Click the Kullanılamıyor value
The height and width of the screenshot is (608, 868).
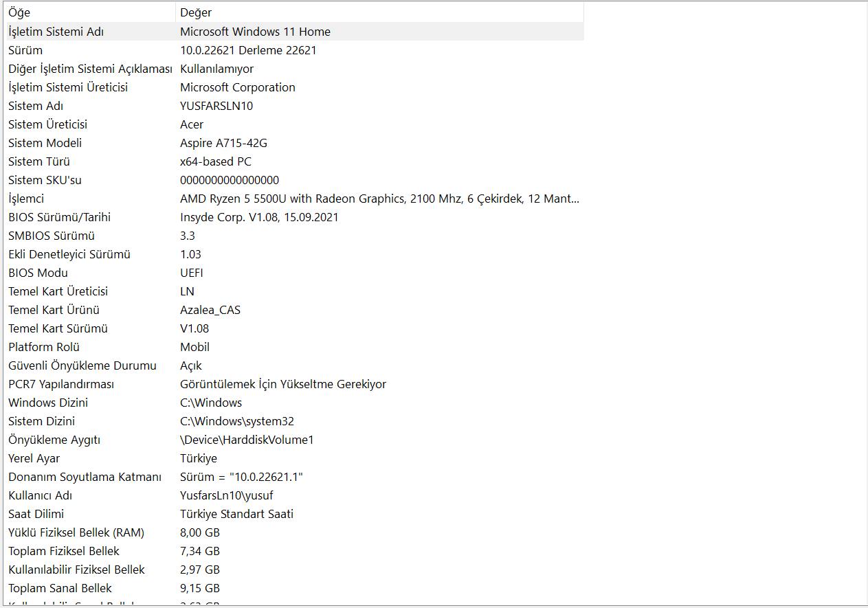click(x=216, y=69)
